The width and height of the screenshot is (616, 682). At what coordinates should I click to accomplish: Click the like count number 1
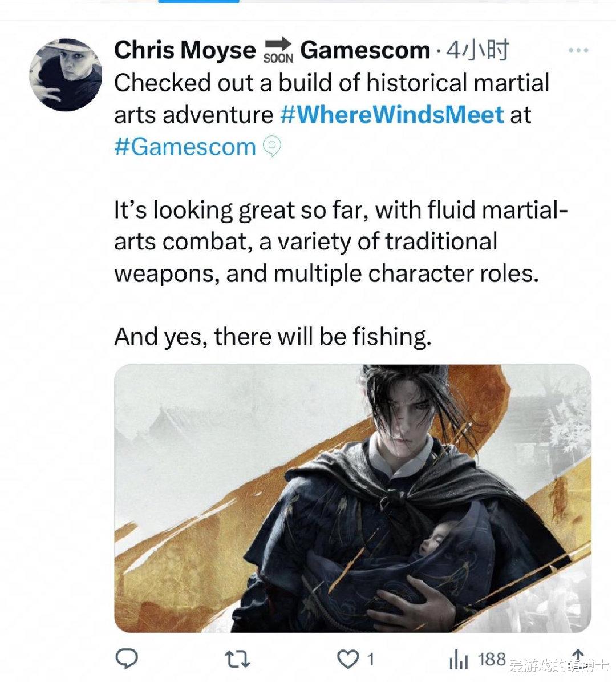(x=370, y=660)
